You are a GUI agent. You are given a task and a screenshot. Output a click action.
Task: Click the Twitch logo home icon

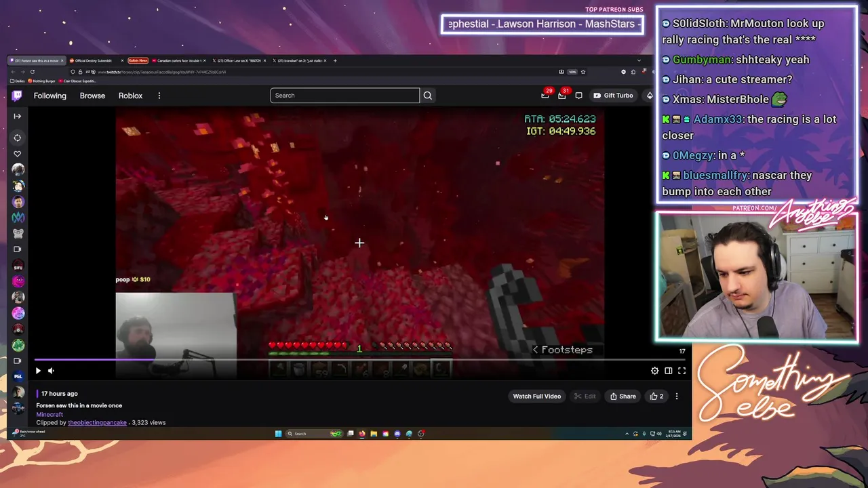[17, 96]
